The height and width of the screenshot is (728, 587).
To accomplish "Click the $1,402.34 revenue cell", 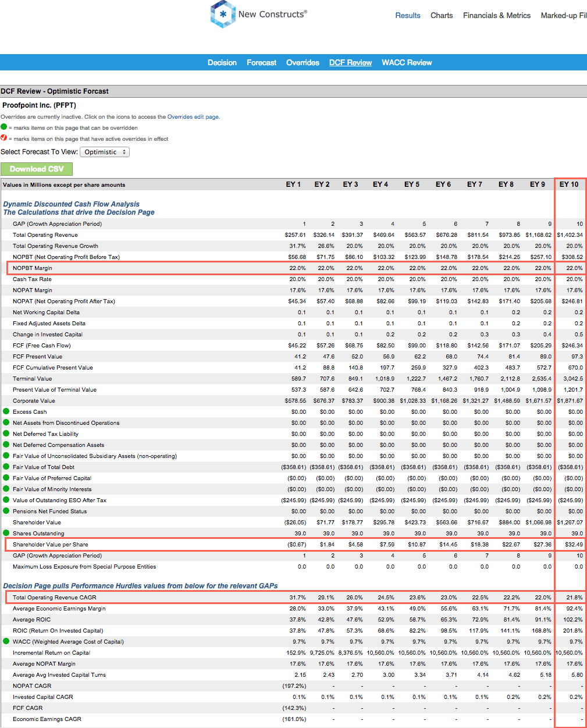I will point(570,235).
